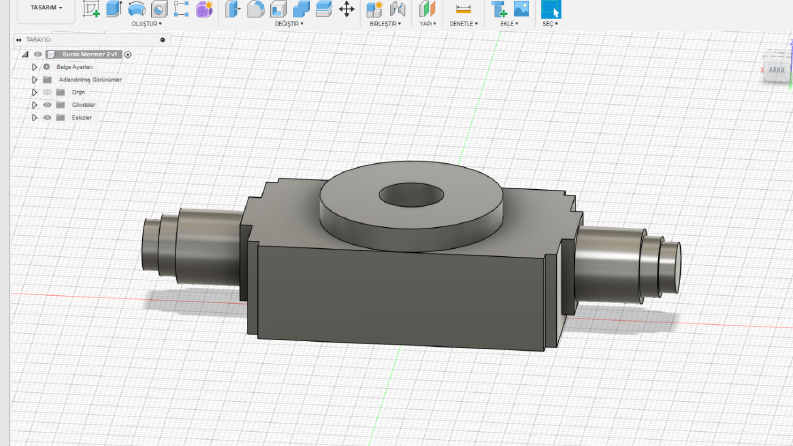Open the EKLE menu
Viewport: 793px width, 446px height.
[x=509, y=24]
